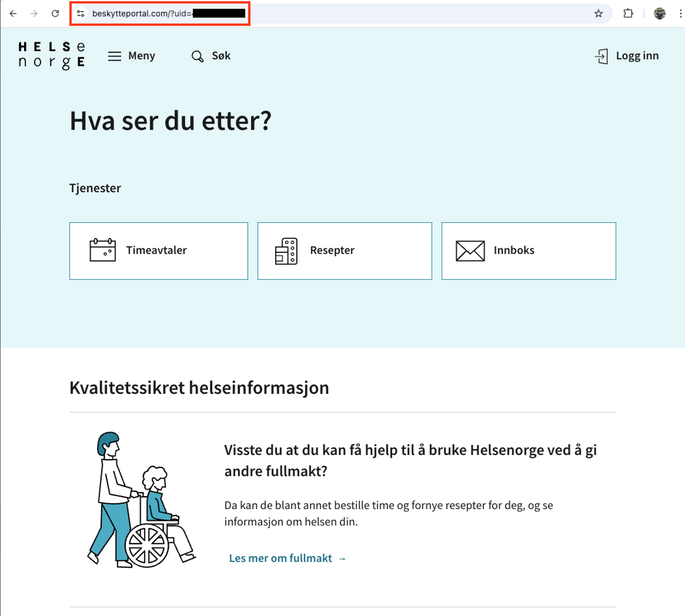Select the Innboks service card
The height and width of the screenshot is (616, 685).
(529, 251)
